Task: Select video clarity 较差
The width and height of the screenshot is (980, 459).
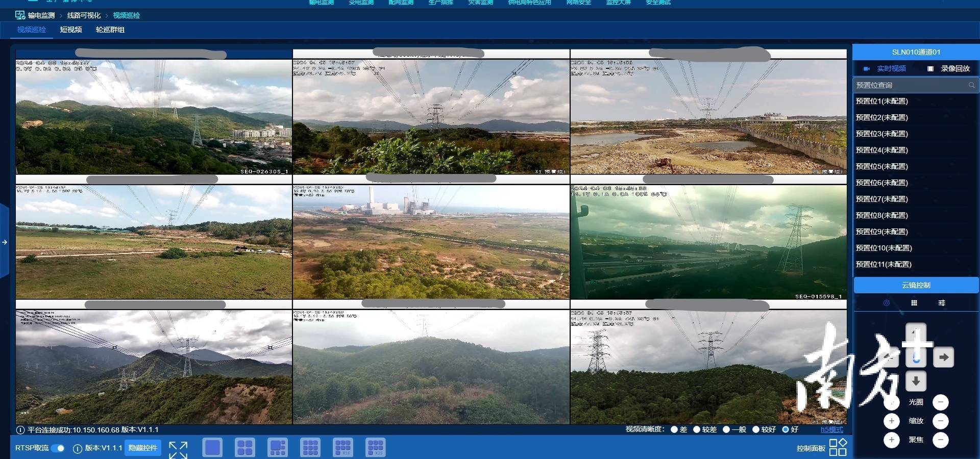Action: [697, 429]
